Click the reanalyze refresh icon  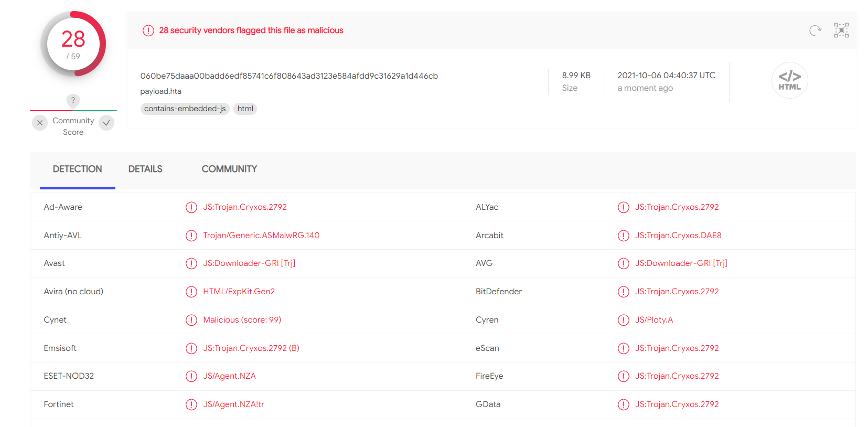(x=815, y=30)
